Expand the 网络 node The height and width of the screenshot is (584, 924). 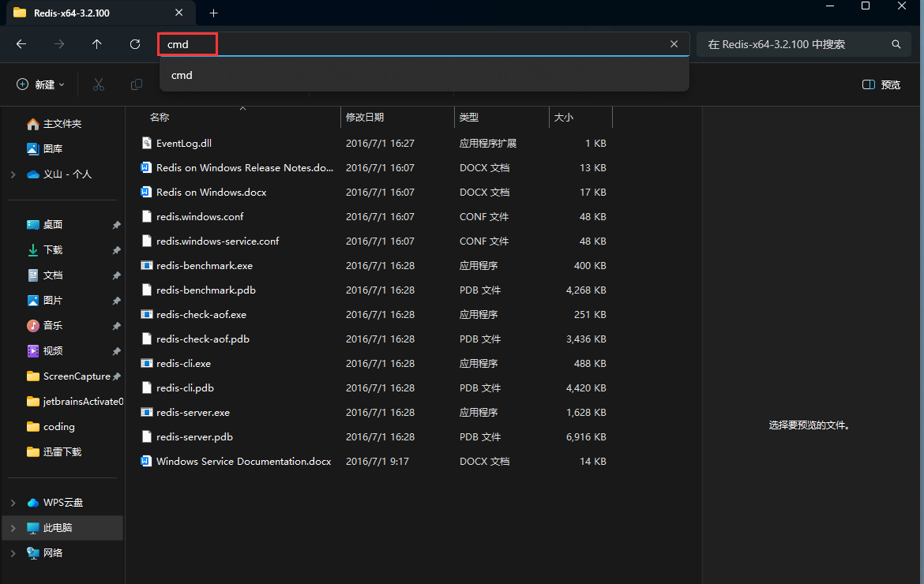[13, 553]
